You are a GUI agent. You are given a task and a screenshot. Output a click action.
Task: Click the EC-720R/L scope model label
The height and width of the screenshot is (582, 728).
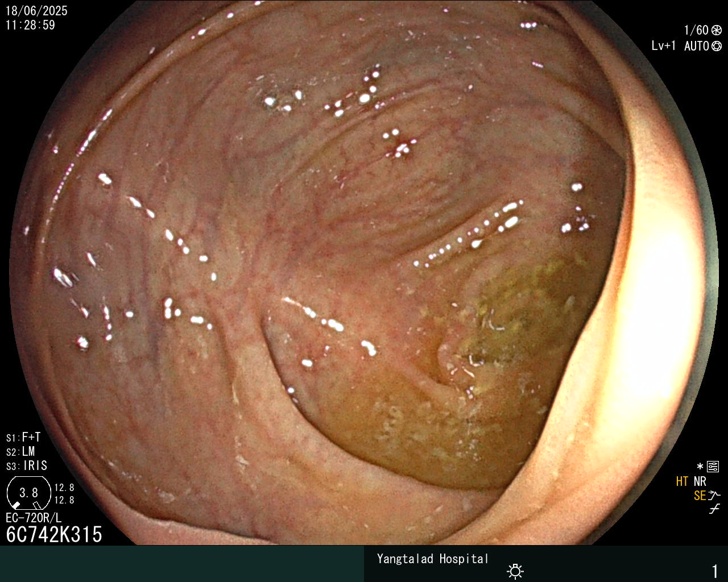(34, 518)
